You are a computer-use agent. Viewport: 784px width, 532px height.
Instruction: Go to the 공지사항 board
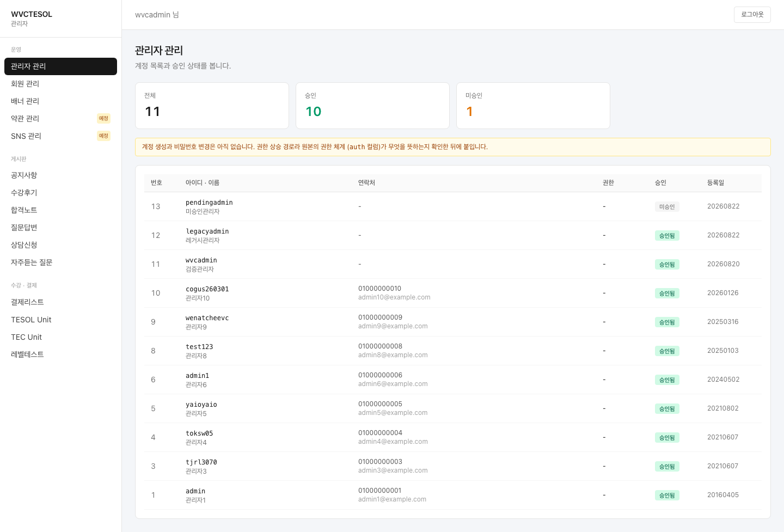(60, 175)
